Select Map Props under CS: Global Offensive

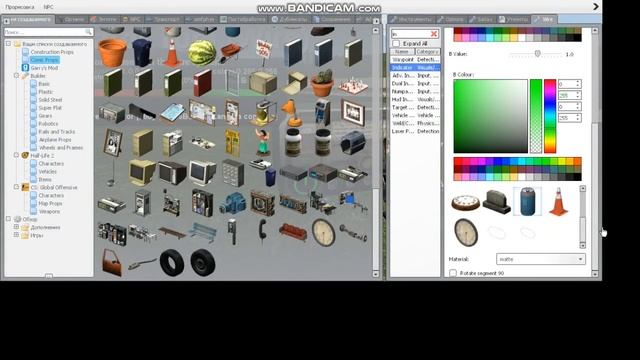click(50, 203)
